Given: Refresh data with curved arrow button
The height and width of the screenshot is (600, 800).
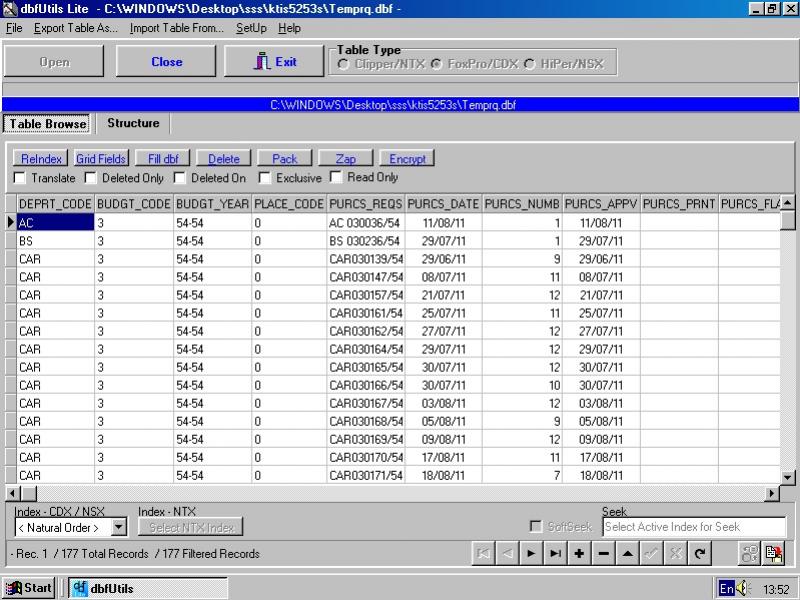Looking at the screenshot, I should (701, 554).
